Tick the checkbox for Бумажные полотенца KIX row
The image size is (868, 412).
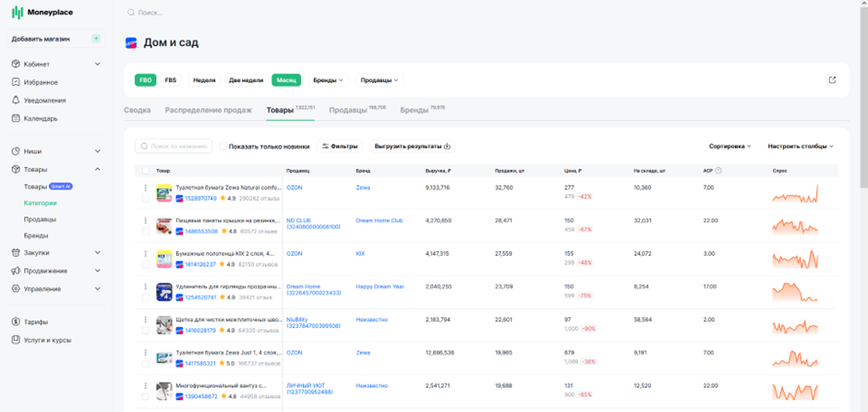click(x=146, y=264)
